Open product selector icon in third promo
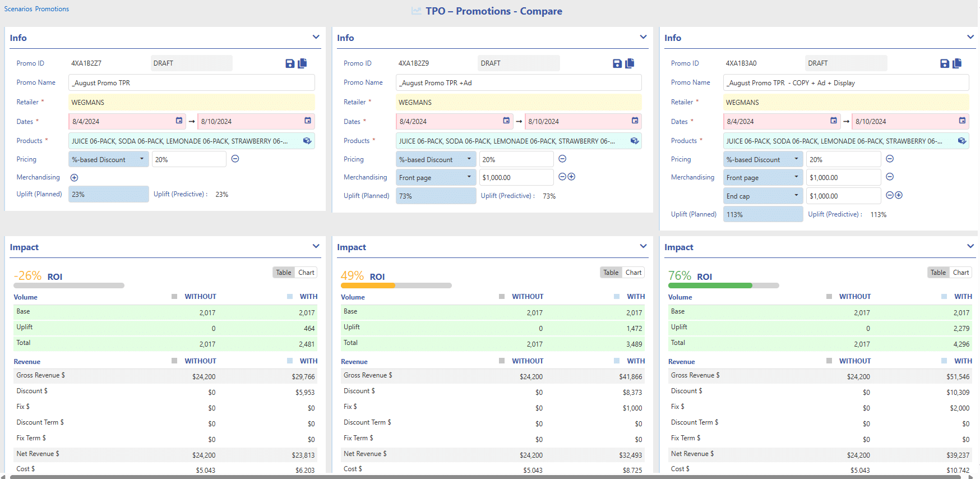980x479 pixels. click(x=961, y=141)
